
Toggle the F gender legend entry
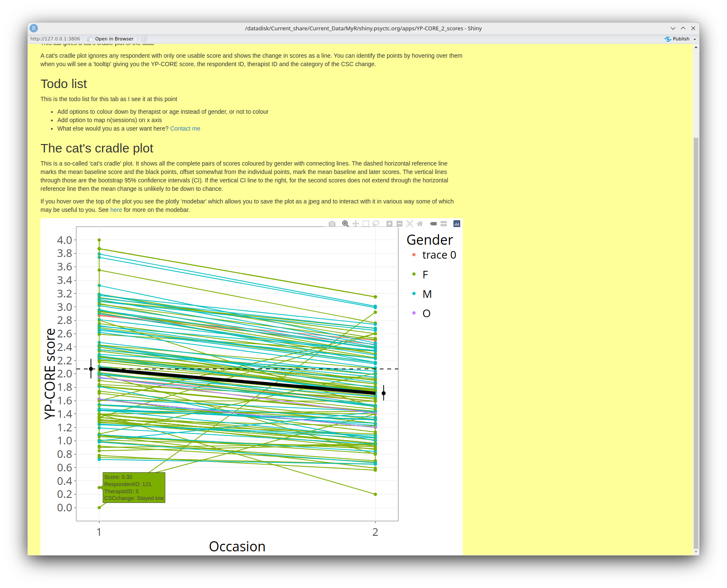[425, 275]
